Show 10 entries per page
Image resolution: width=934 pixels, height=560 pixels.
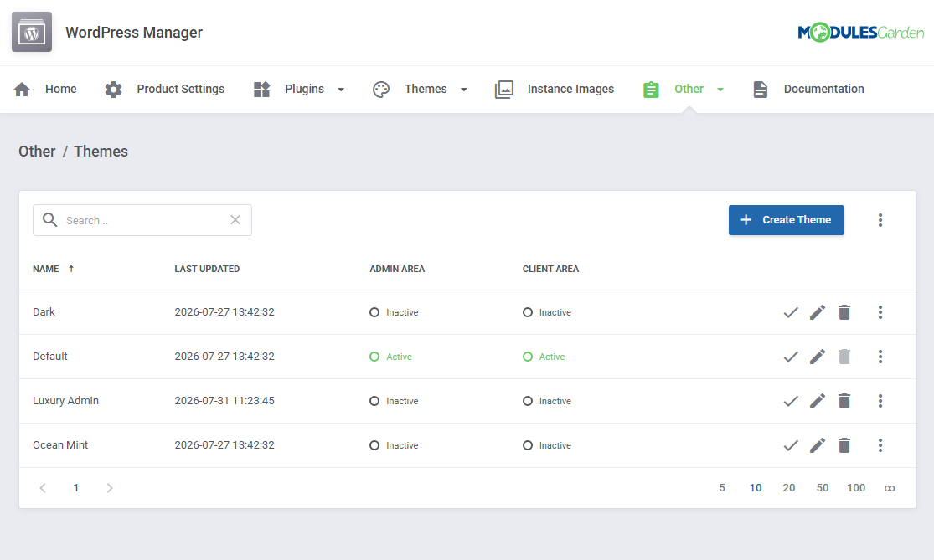pyautogui.click(x=756, y=488)
